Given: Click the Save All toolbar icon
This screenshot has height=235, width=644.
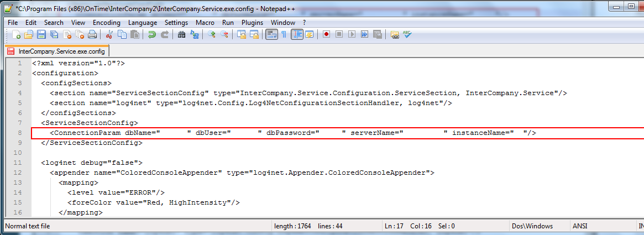Looking at the screenshot, I should 54,35.
